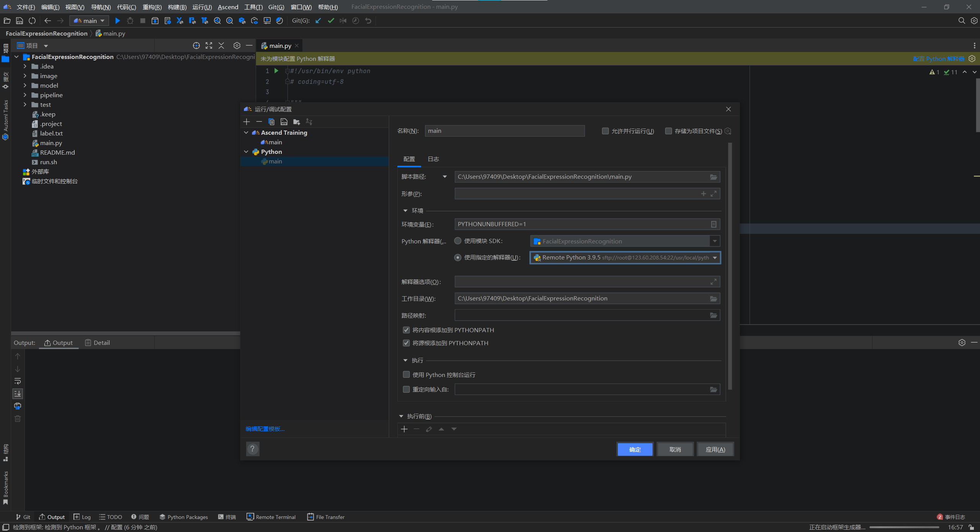Open the search everywhere magnifier icon
980x532 pixels.
click(962, 21)
